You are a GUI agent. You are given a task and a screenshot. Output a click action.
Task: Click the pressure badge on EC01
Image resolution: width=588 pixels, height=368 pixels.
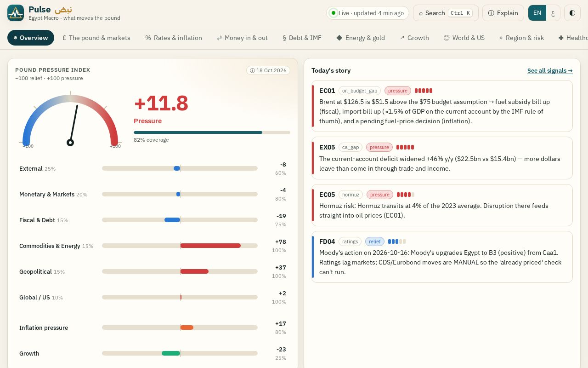click(398, 91)
